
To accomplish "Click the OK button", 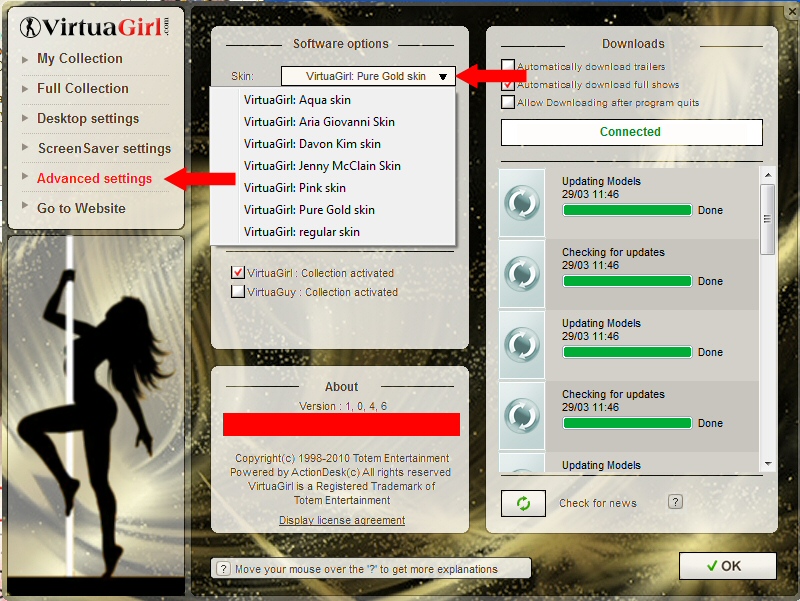I will 728,566.
